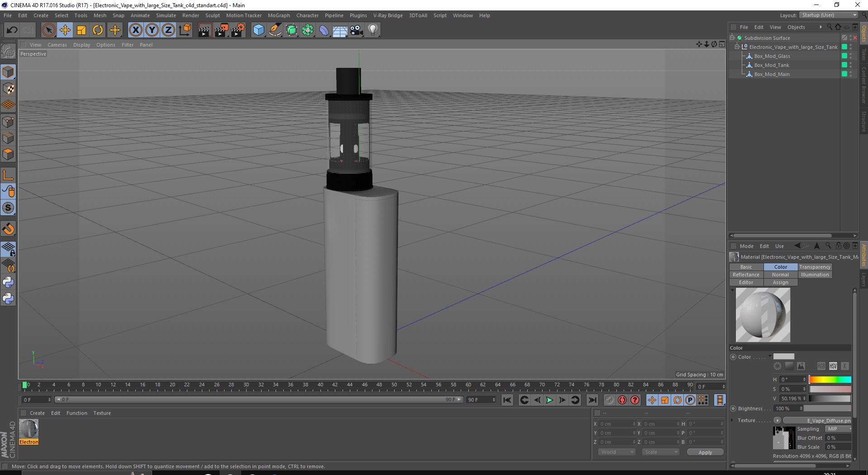
Task: Toggle visibility dots for Box_Mod_Main
Action: 851,74
